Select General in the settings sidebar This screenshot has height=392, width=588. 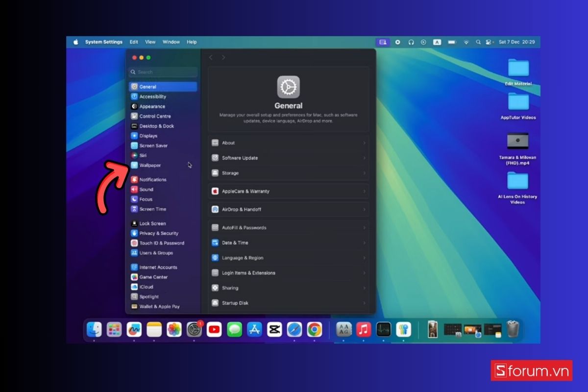click(x=163, y=87)
